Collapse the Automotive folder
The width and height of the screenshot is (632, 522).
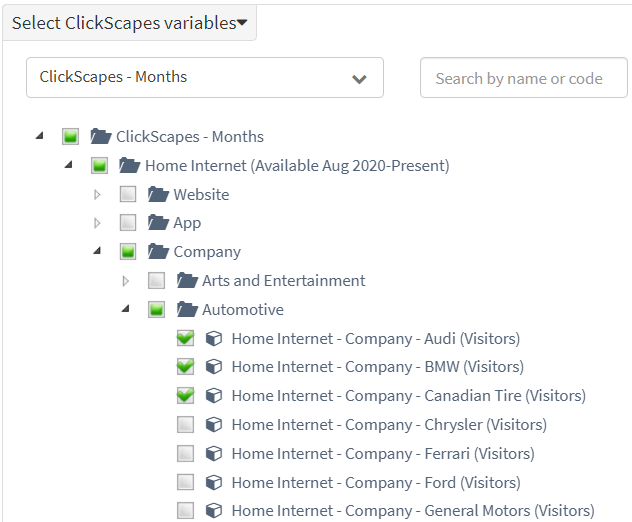pyautogui.click(x=126, y=309)
